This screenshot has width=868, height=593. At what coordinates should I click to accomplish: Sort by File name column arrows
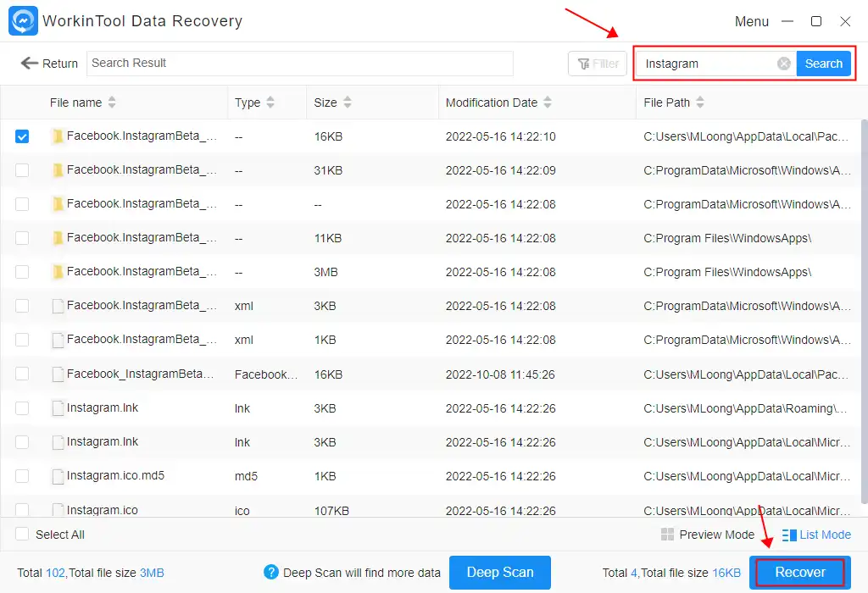click(112, 103)
